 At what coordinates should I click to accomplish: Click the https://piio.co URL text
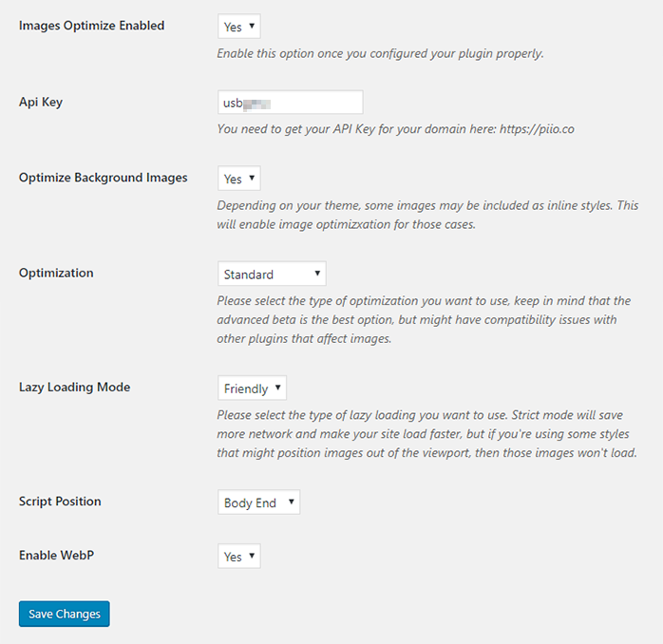[x=537, y=129]
